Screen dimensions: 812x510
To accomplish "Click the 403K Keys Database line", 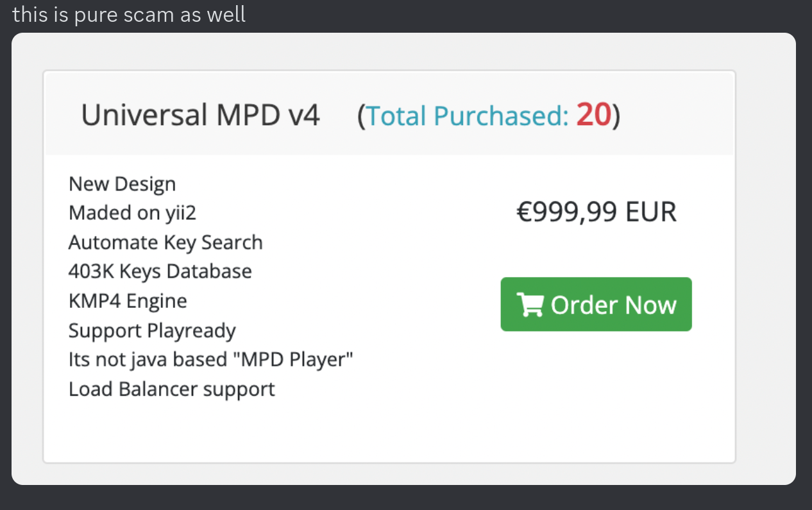I will click(160, 271).
